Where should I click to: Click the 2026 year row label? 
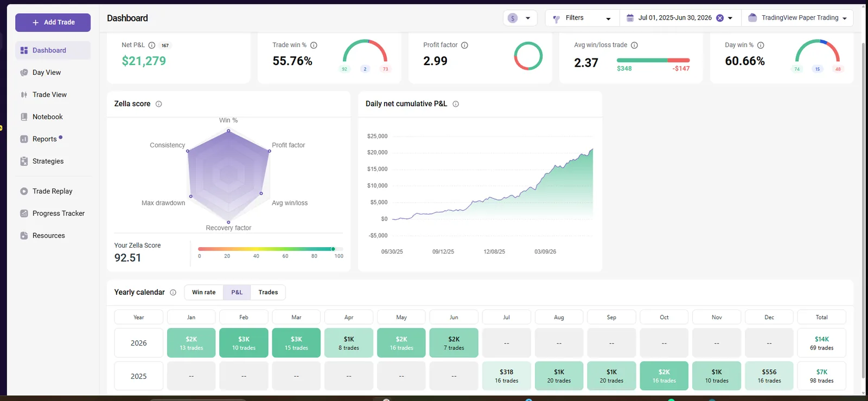coord(139,343)
